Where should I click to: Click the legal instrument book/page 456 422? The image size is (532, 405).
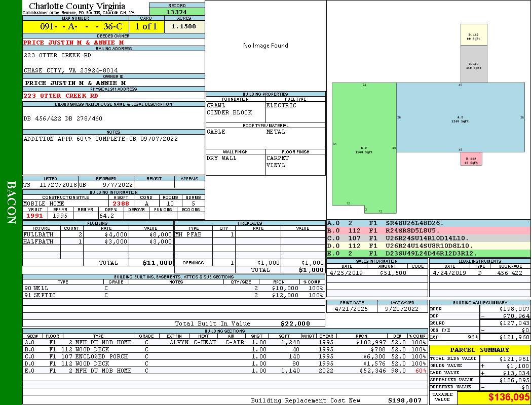click(x=510, y=273)
